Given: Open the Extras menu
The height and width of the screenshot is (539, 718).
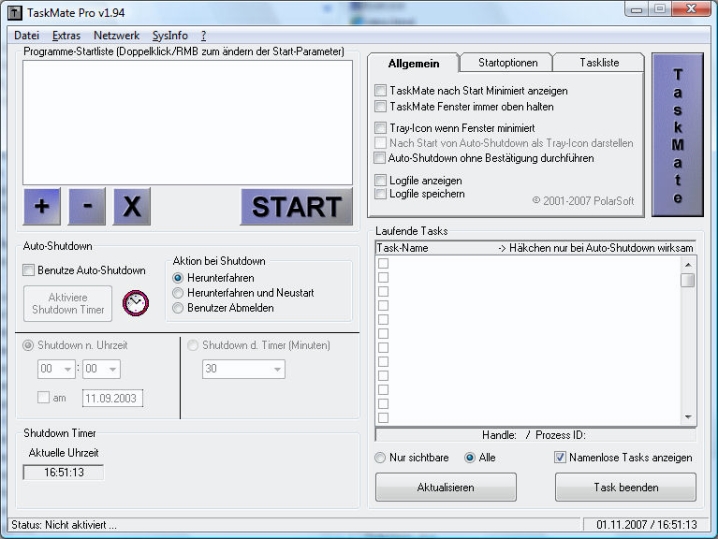Looking at the screenshot, I should pos(66,35).
